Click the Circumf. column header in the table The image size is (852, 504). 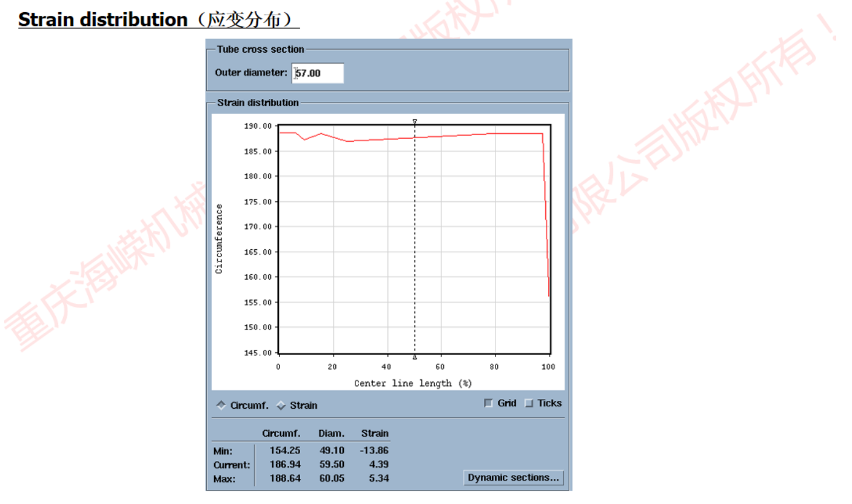(281, 434)
